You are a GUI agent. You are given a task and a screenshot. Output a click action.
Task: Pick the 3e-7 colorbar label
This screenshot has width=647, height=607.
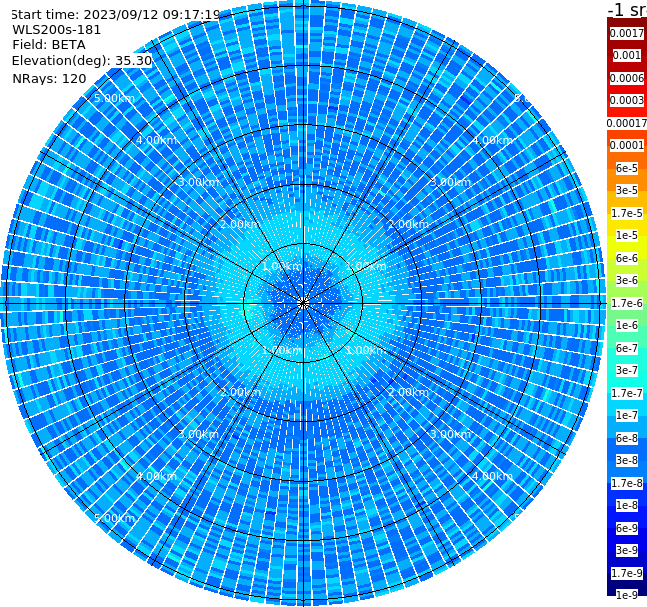coord(627,370)
